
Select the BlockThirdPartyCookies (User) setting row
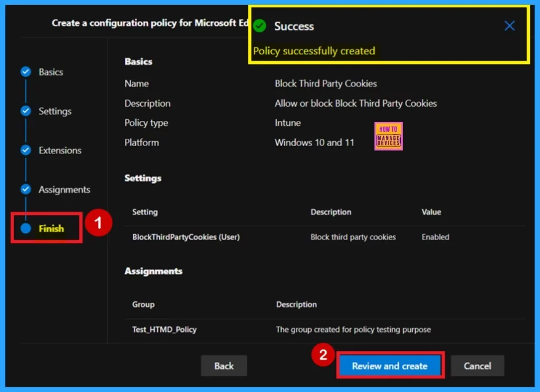pyautogui.click(x=325, y=237)
